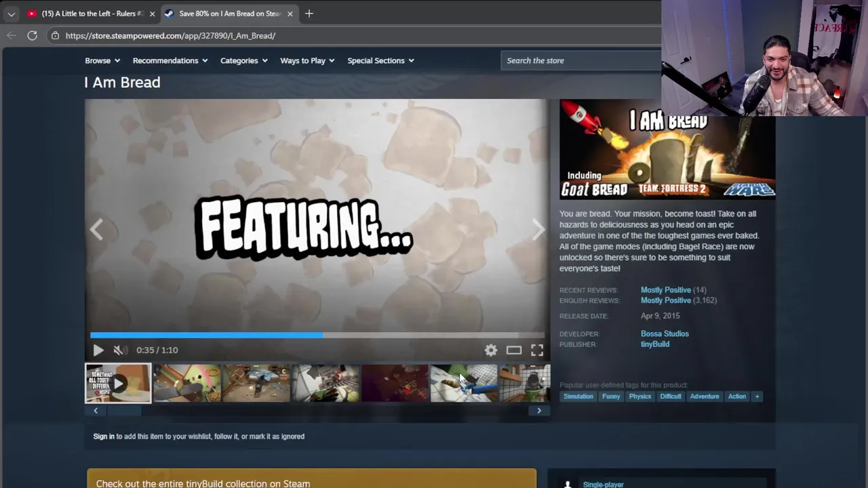Image resolution: width=868 pixels, height=488 pixels.
Task: Open video settings gear
Action: click(x=491, y=350)
